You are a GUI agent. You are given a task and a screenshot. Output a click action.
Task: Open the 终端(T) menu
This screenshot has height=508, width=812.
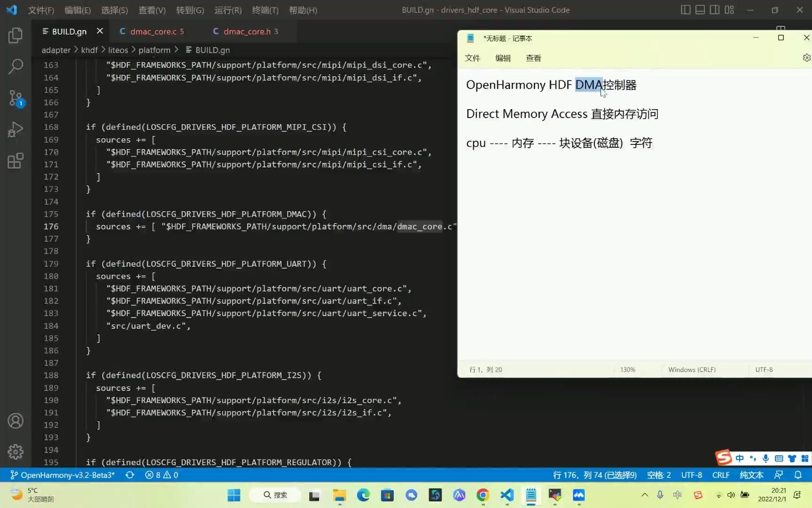pyautogui.click(x=265, y=10)
